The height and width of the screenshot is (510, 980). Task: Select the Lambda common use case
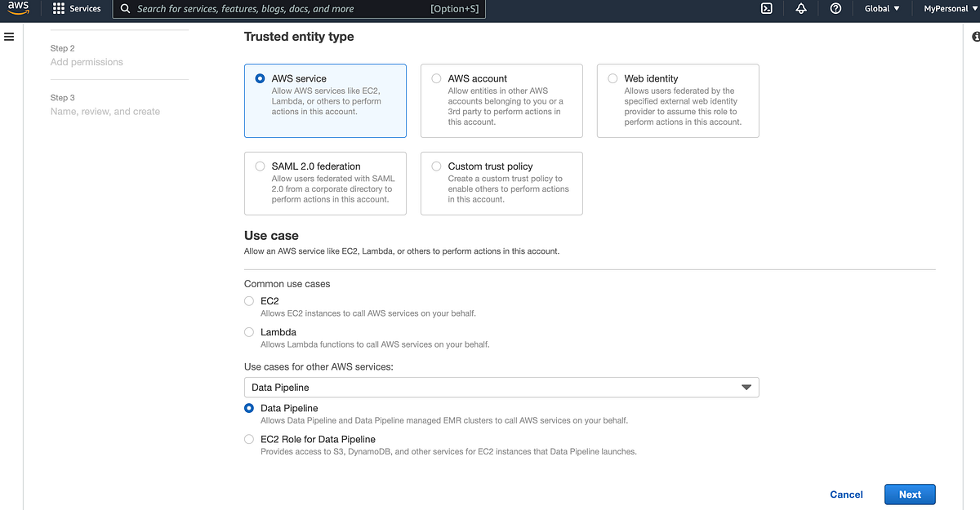click(x=248, y=331)
